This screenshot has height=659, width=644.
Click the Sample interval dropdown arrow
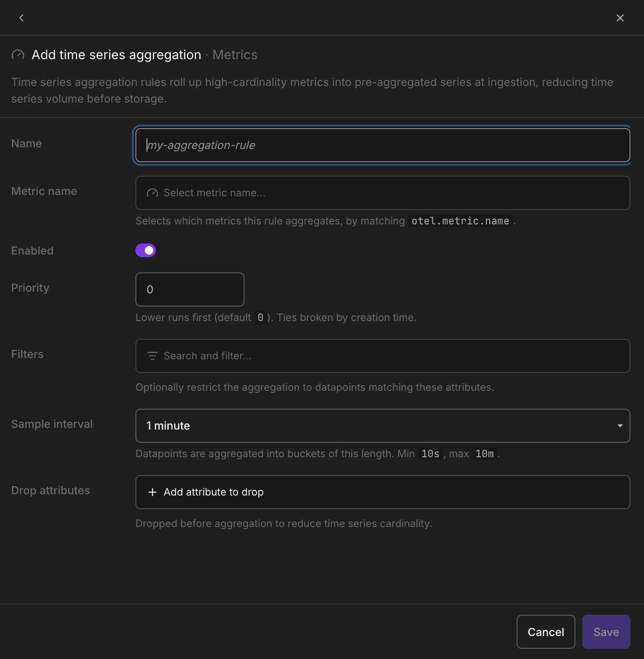620,426
